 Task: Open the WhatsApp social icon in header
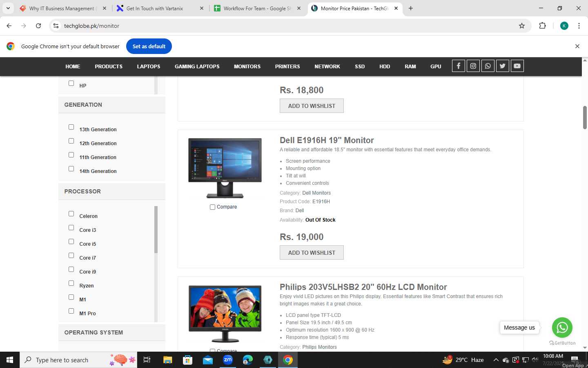488,66
